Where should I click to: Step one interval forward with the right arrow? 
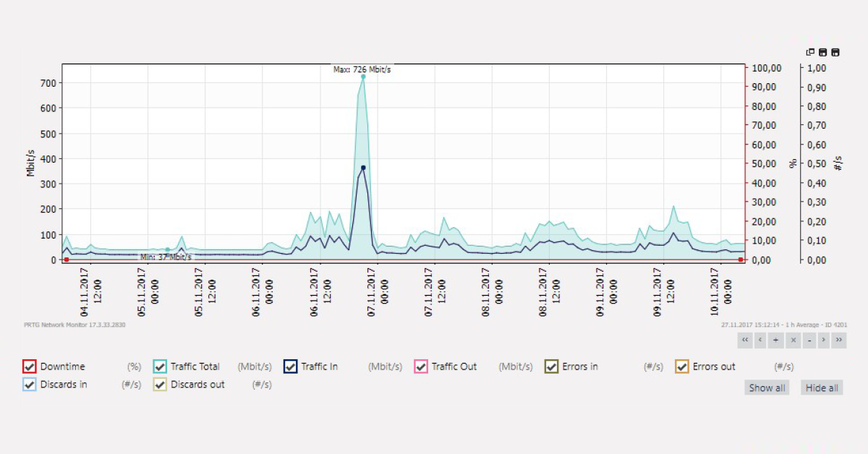[825, 340]
